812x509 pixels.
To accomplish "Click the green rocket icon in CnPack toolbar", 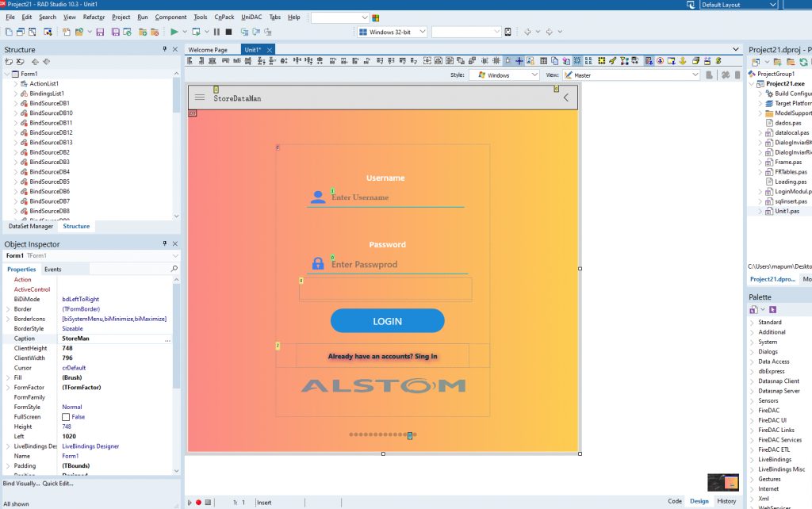I will (613, 60).
